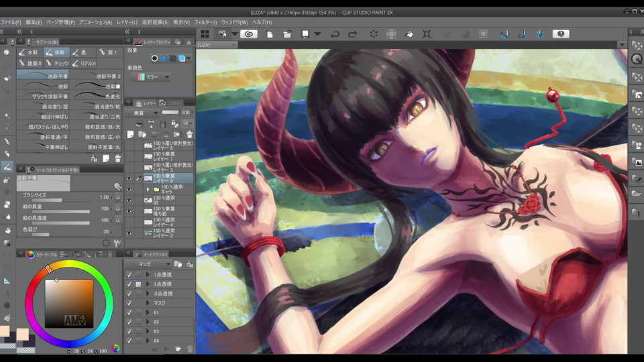Open the CLIP STUDIO spiral icon
Image resolution: width=644 pixels, height=362 pixels.
[249, 34]
